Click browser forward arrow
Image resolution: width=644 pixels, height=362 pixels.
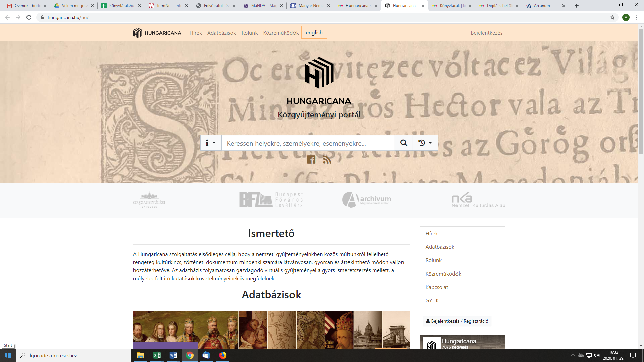click(x=18, y=17)
